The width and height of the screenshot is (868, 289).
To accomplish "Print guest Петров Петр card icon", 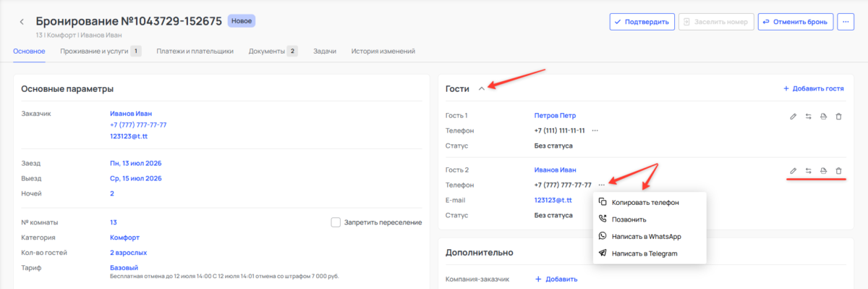I will pos(823,116).
